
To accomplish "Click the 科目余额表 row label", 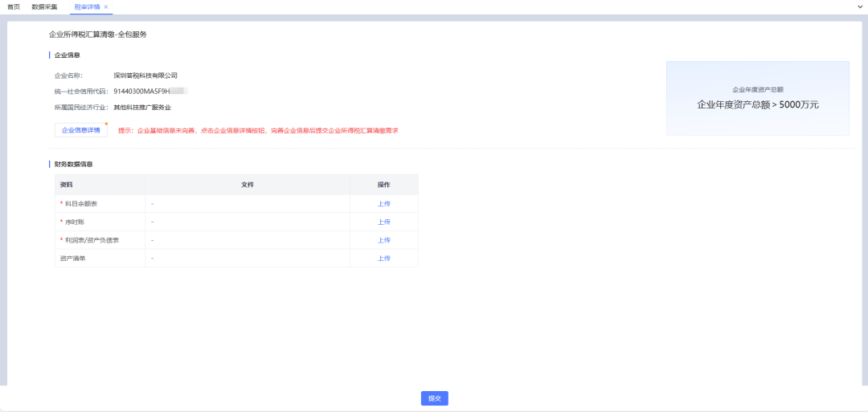I will click(x=81, y=203).
